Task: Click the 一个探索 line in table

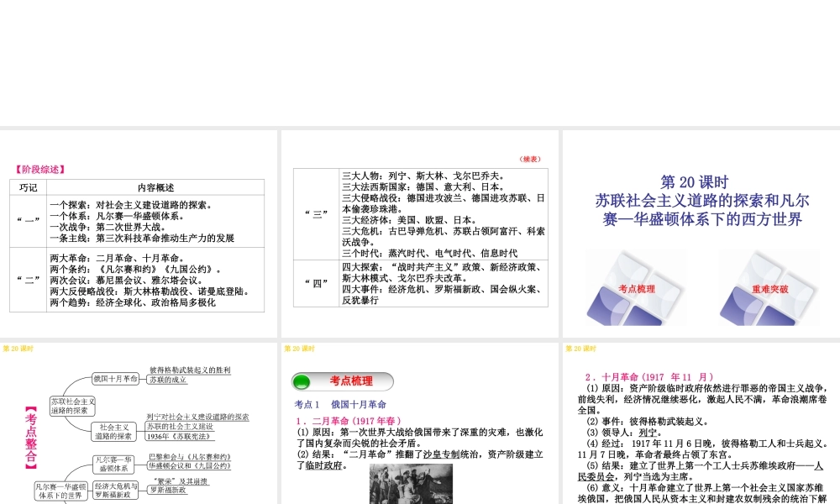Action: pyautogui.click(x=132, y=205)
